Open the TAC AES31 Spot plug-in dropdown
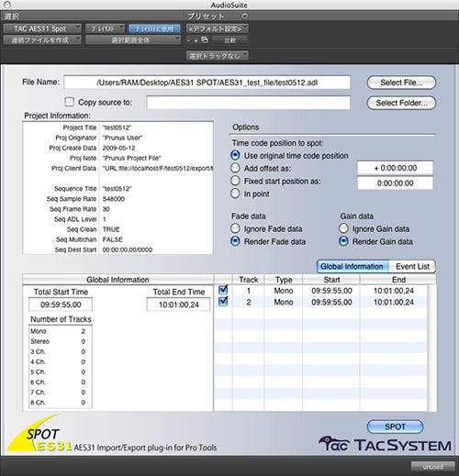The image size is (459, 476). 42,28
